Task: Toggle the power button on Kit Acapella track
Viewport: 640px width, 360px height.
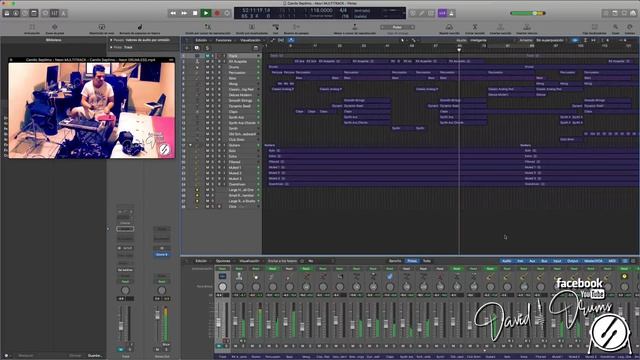Action: point(258,61)
